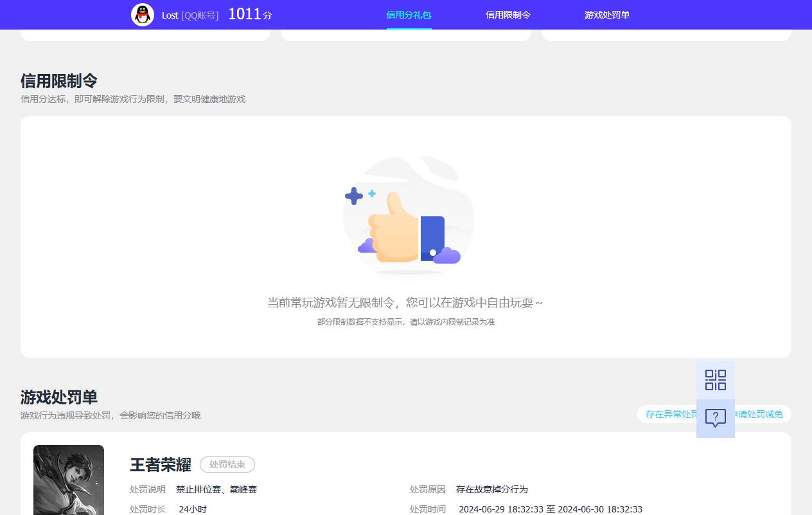The width and height of the screenshot is (812, 515).
Task: Switch to 信用限制令 tab
Action: 508,15
